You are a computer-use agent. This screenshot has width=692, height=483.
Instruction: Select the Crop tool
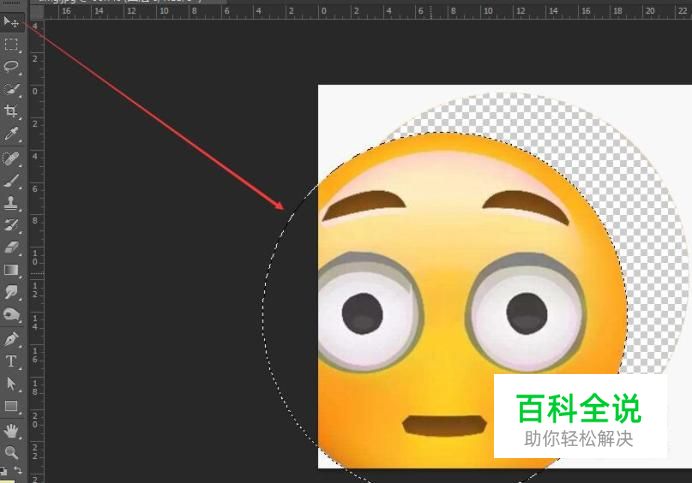pos(11,111)
